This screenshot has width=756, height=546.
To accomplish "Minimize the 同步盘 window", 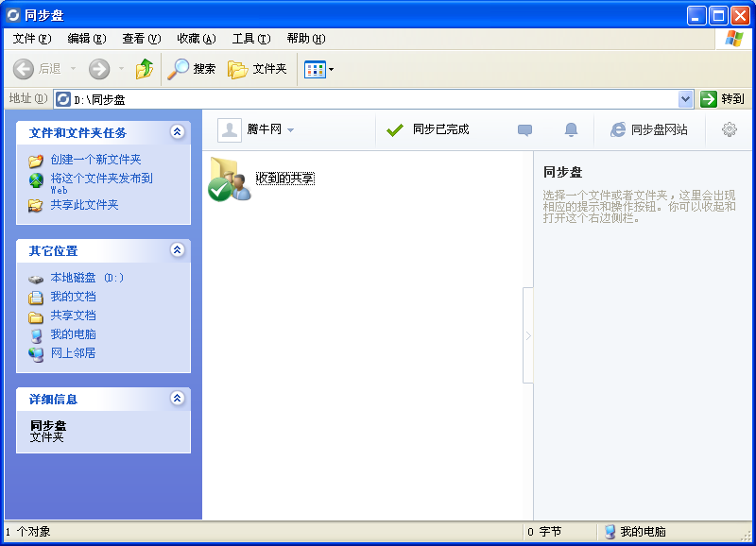I will 696,15.
